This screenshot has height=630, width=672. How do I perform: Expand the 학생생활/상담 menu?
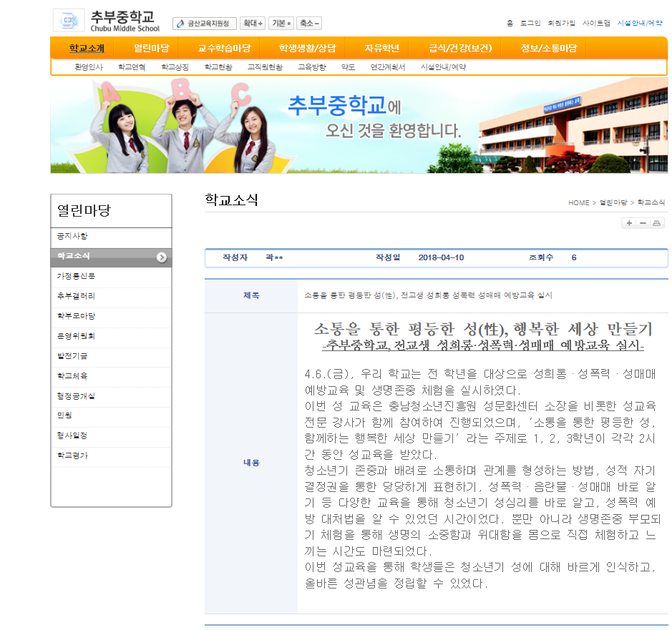(x=308, y=49)
